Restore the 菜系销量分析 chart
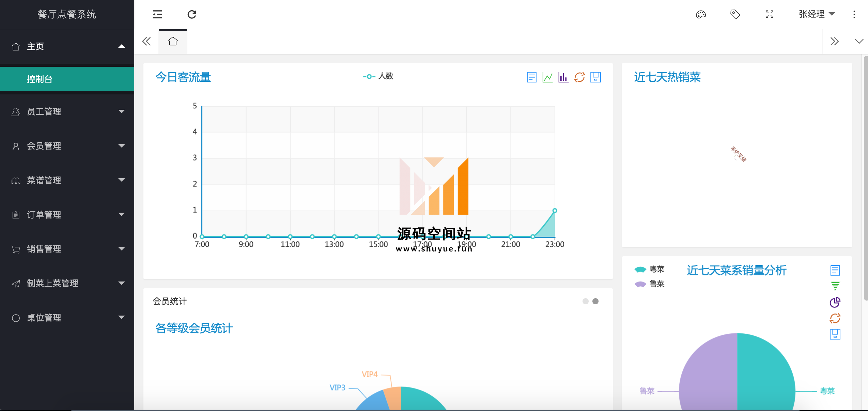 (x=835, y=318)
